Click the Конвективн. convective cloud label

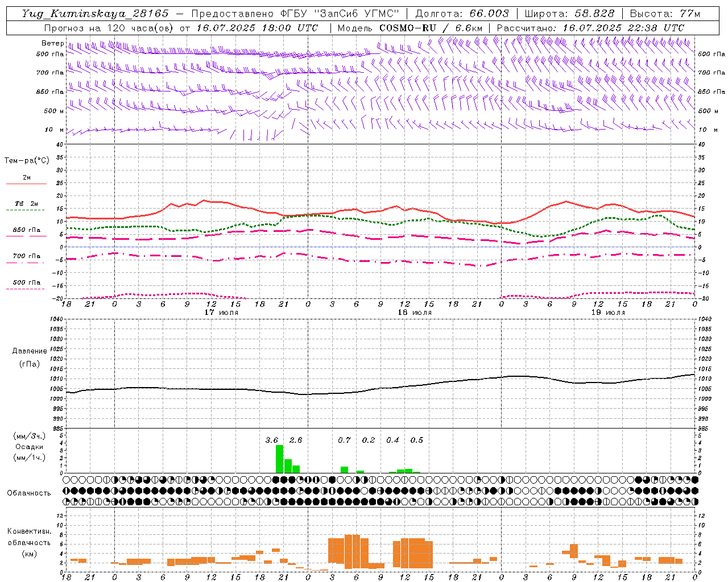coord(29,531)
